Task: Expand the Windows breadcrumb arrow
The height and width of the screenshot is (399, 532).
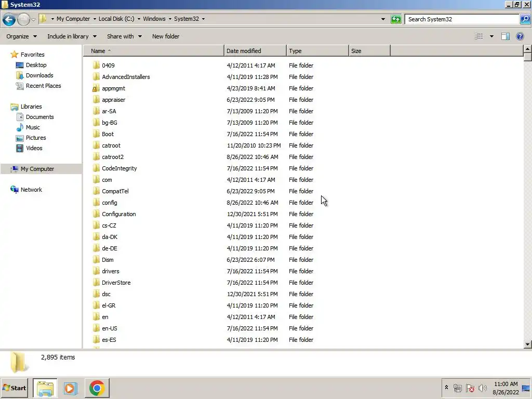Action: [170, 19]
